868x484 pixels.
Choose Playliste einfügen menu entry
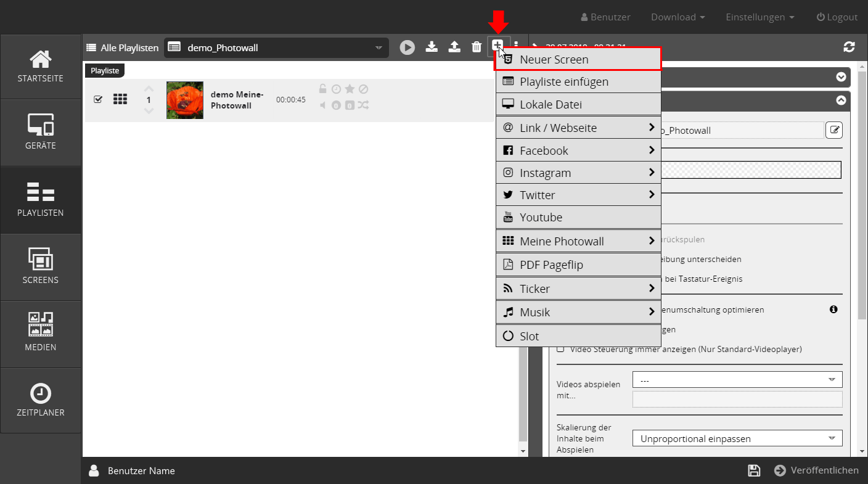(x=578, y=82)
